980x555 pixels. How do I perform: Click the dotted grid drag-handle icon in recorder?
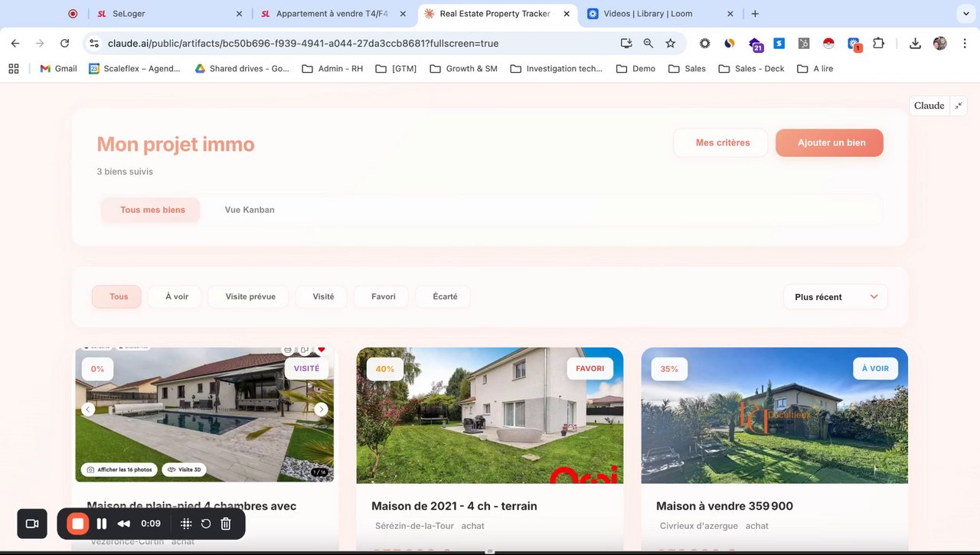[x=186, y=524]
